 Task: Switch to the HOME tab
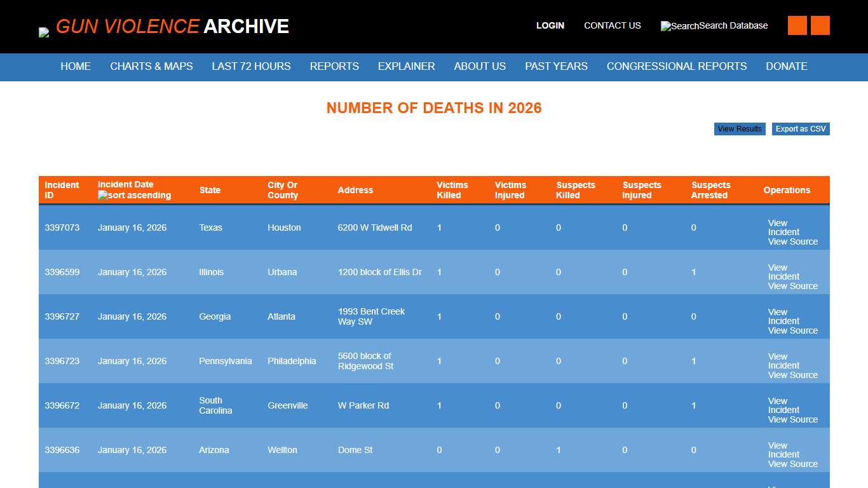(76, 67)
